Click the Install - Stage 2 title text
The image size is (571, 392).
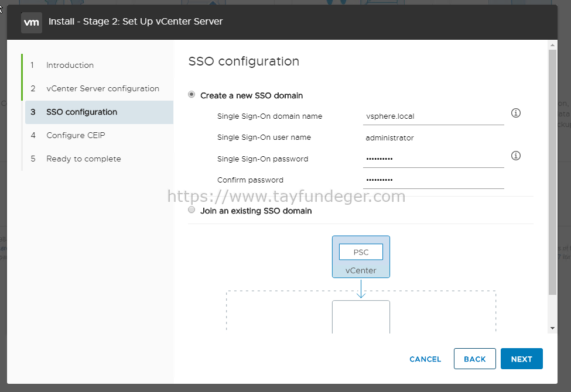click(135, 22)
